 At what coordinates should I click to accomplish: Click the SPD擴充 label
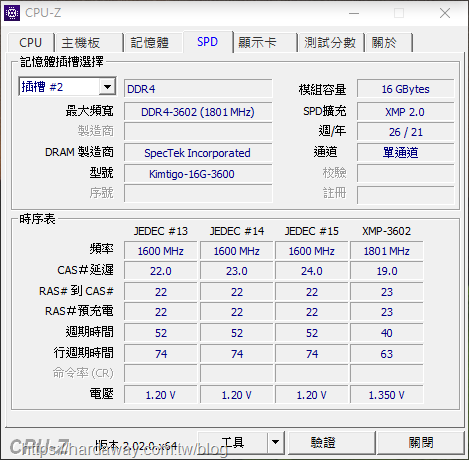pos(324,111)
